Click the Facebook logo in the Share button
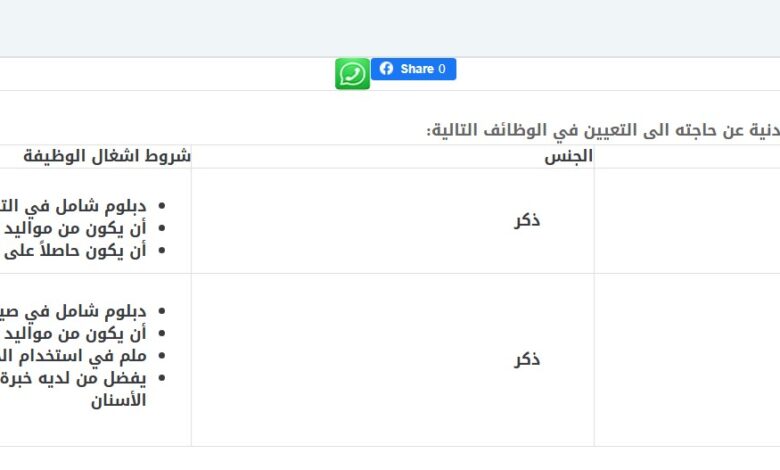This screenshot has height=470, width=780. point(386,69)
